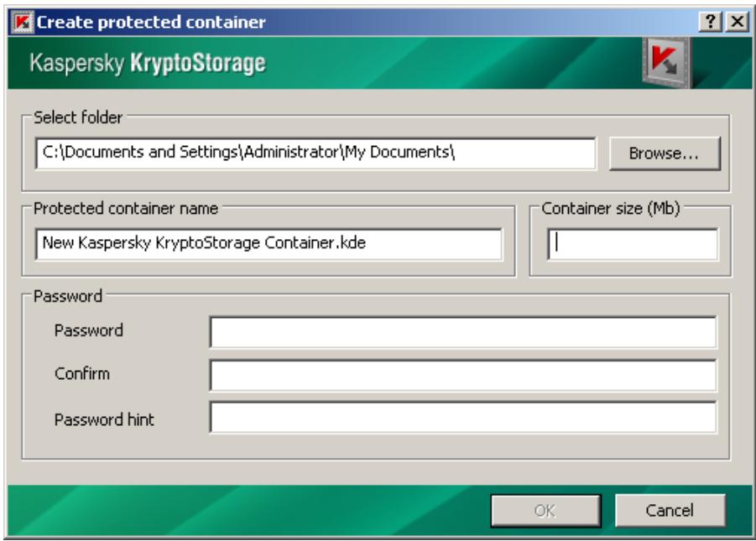Click the Kaspersky KryptoStorage banner title
Viewport: 756px width, 541px height.
(x=148, y=63)
